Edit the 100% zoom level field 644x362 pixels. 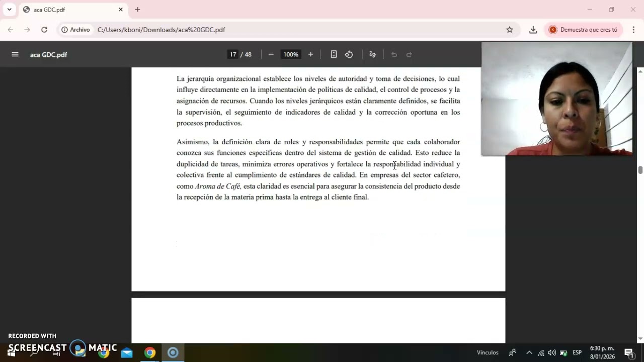290,54
